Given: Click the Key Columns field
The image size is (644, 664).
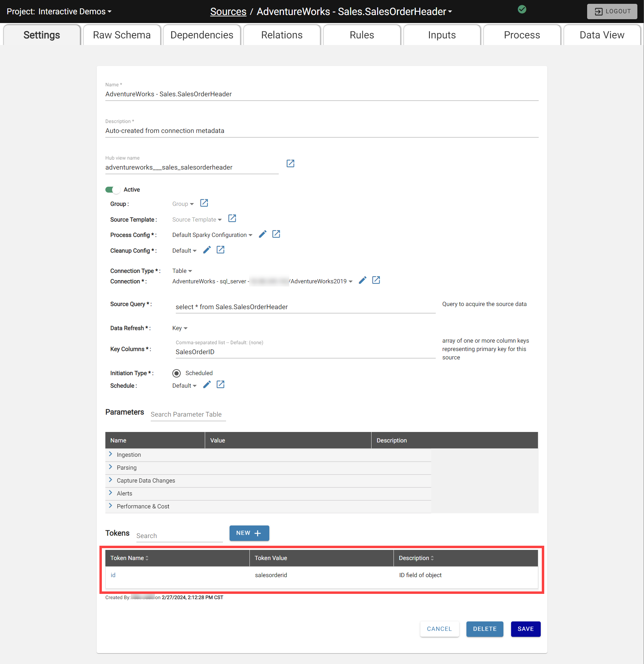Looking at the screenshot, I should [x=305, y=352].
